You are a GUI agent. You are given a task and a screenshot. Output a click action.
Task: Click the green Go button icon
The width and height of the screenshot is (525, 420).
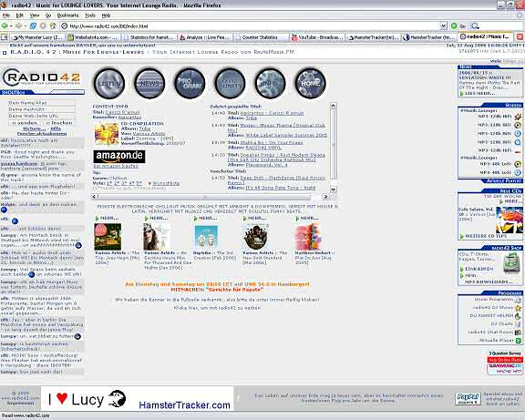click(454, 26)
